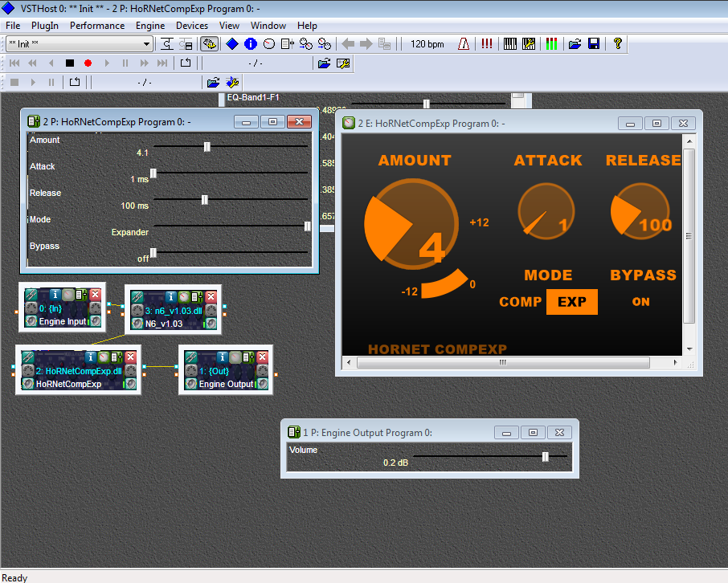
Task: Click the blue diamond plugin icon in toolbar
Action: point(232,44)
